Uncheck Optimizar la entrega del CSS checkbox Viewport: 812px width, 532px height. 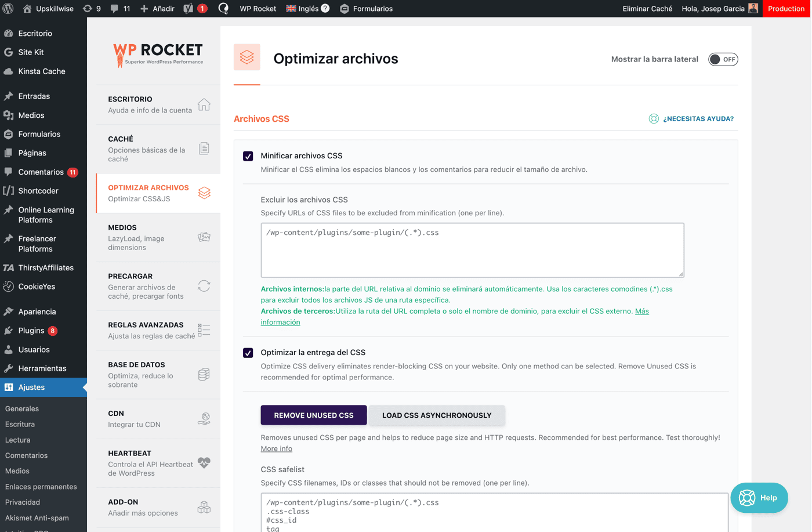248,353
